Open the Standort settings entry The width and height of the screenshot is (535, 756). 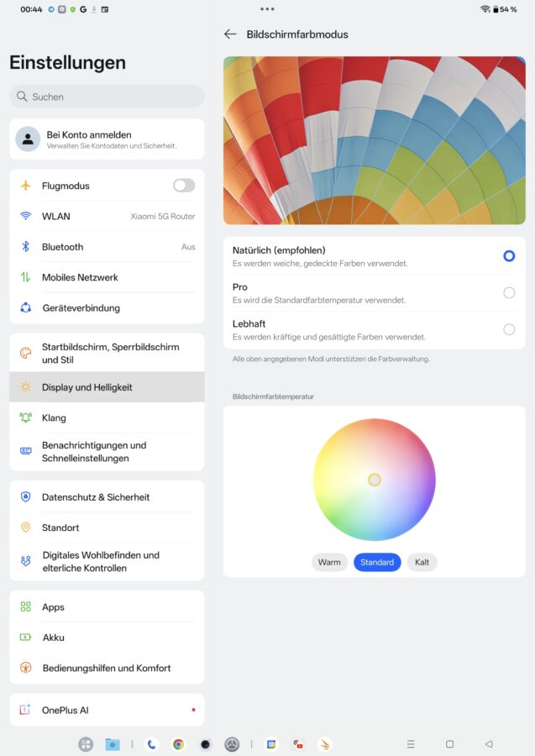point(107,528)
